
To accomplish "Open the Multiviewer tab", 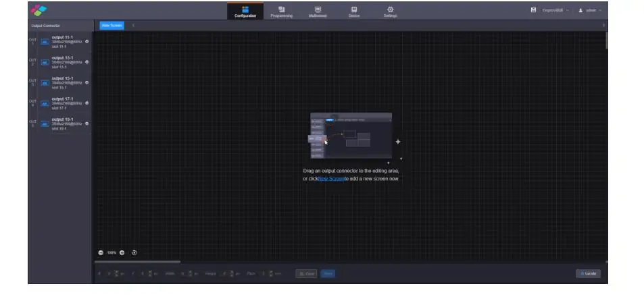I will tap(318, 11).
